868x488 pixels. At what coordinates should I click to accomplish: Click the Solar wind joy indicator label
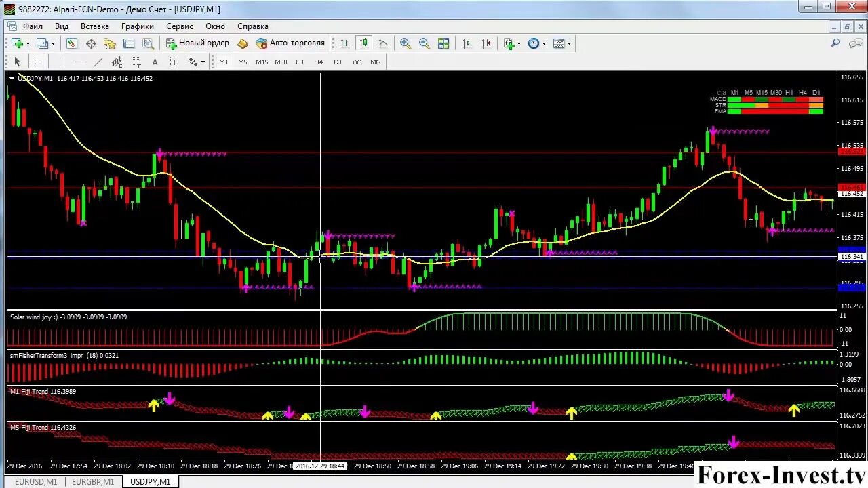point(68,317)
